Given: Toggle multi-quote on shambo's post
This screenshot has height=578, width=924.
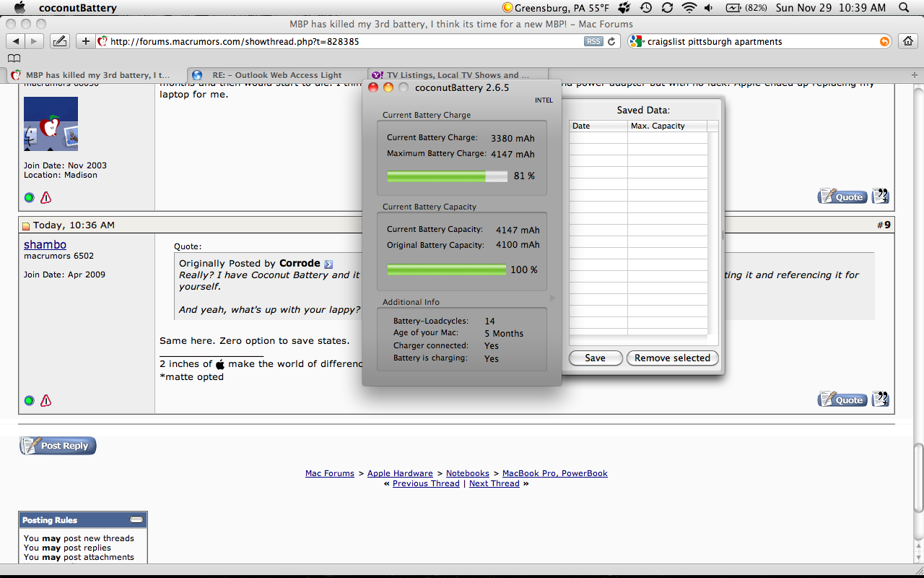Looking at the screenshot, I should [x=880, y=399].
